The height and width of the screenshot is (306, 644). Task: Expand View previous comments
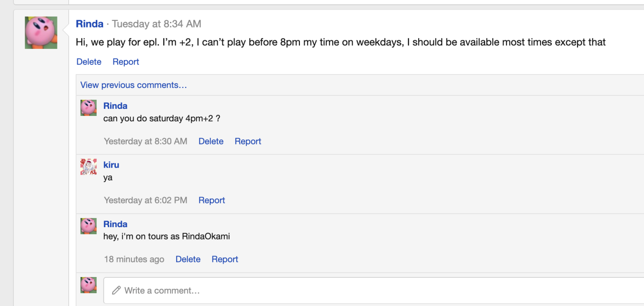pos(134,85)
